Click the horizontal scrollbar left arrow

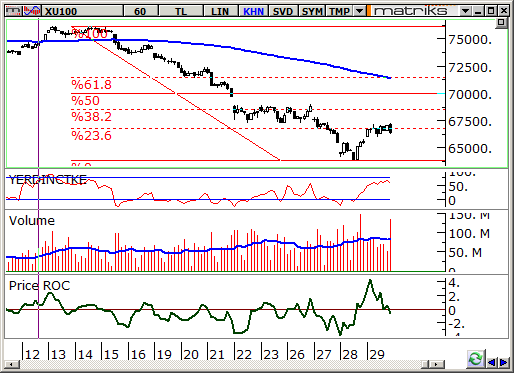(x=12, y=364)
